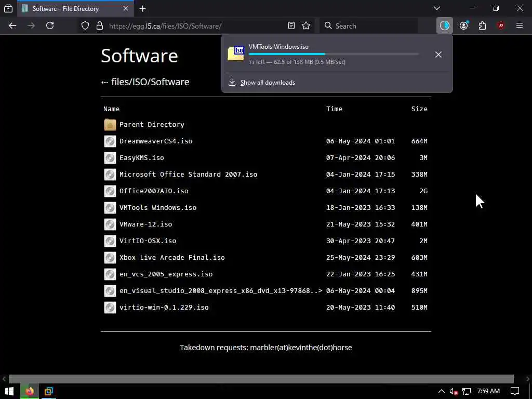Download Microsoft Office Standard 2007.iso
Image resolution: width=532 pixels, height=399 pixels.
click(x=188, y=175)
